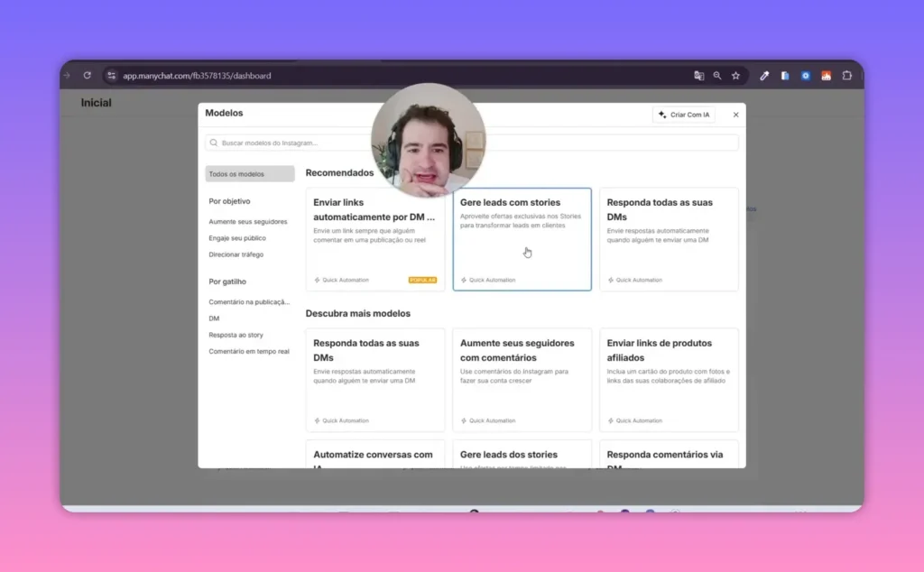Viewport: 924px width, 572px height.
Task: Open the blue clipboard extension icon
Action: 785,76
